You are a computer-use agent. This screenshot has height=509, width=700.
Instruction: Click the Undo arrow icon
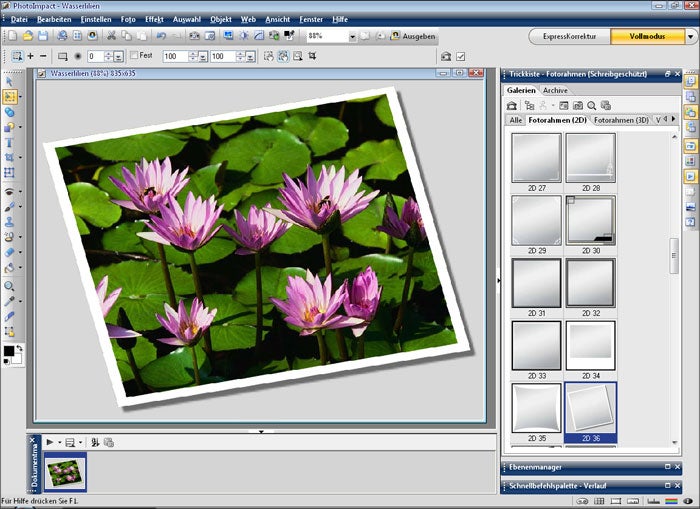pyautogui.click(x=161, y=36)
